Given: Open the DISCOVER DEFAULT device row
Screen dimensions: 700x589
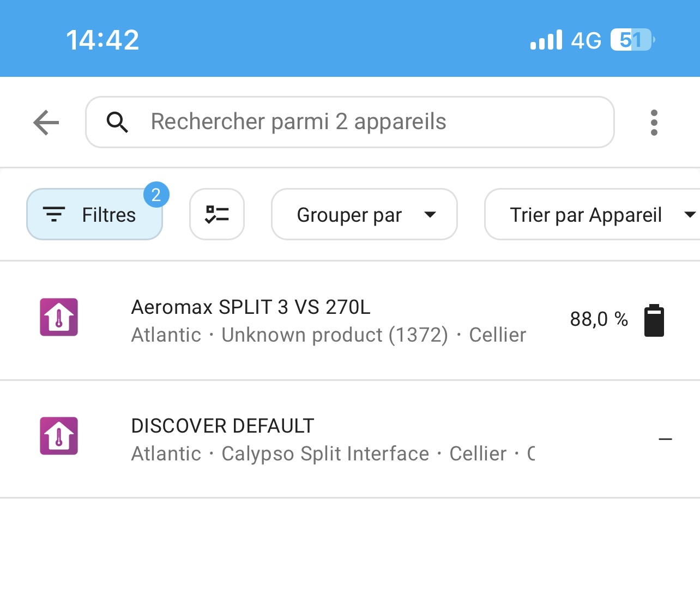Looking at the screenshot, I should click(x=350, y=439).
